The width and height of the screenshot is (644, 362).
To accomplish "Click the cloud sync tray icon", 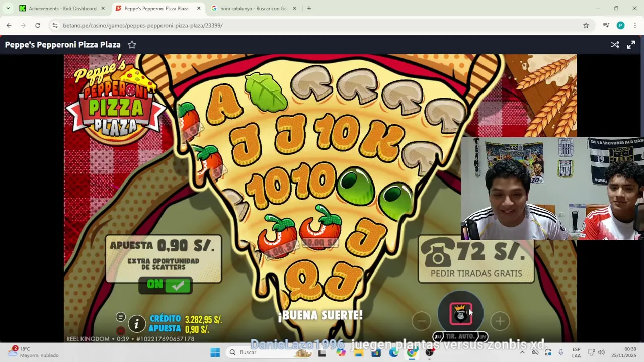I will 535,352.
